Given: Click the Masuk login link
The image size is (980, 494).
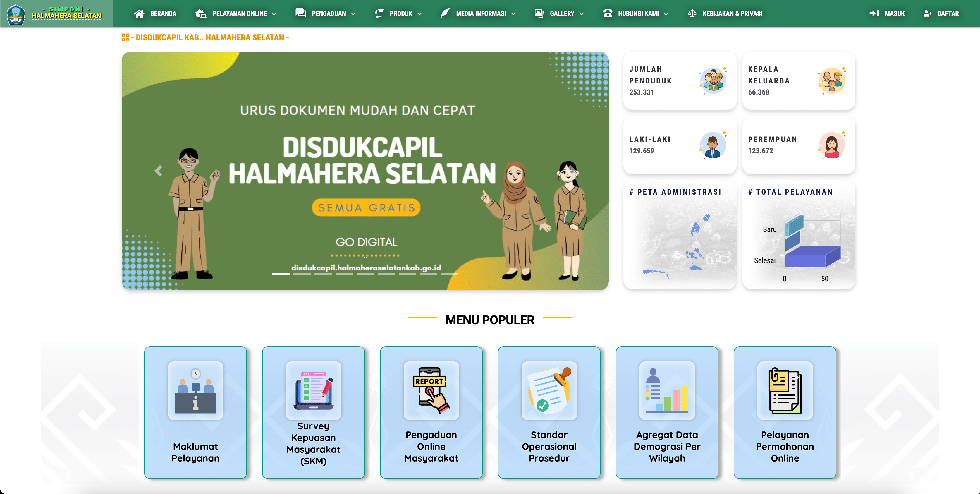Looking at the screenshot, I should tap(887, 14).
